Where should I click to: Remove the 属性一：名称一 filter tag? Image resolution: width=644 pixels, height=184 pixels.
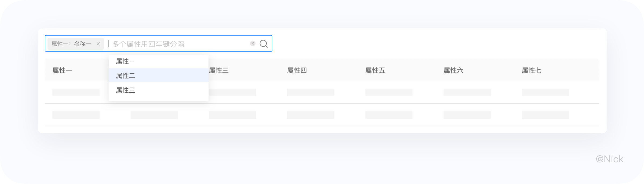click(98, 44)
